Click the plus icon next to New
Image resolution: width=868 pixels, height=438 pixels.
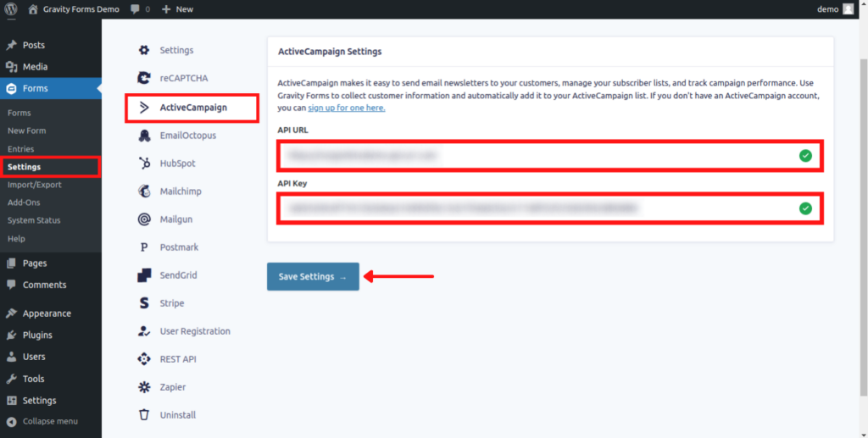point(166,9)
